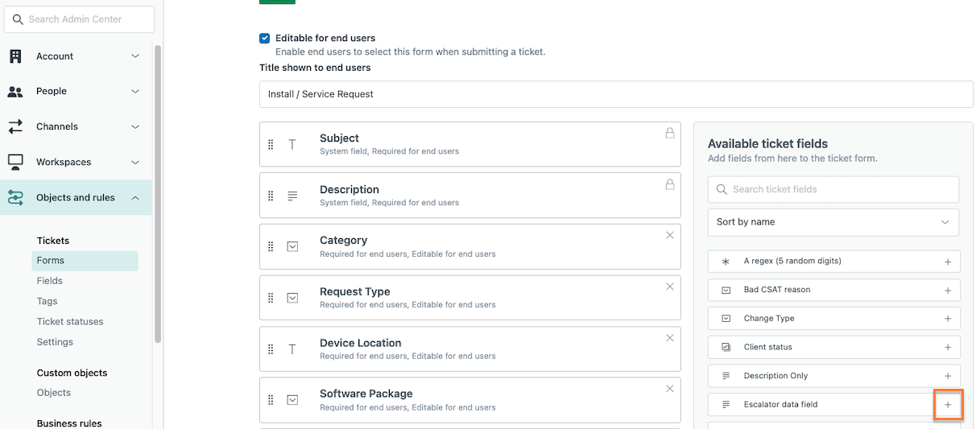Expand the Channels sidebar section
The width and height of the screenshot is (980, 429).
click(76, 126)
